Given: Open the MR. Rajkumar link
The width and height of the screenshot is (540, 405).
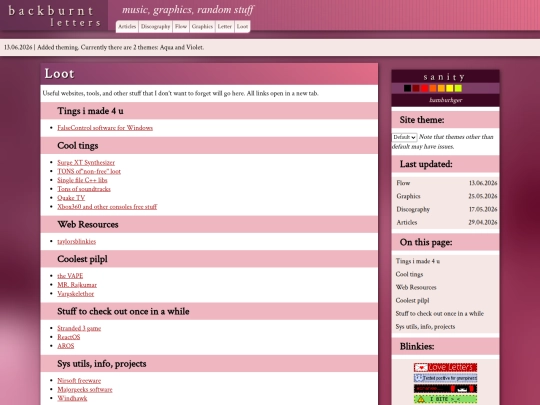Looking at the screenshot, I should [x=77, y=285].
